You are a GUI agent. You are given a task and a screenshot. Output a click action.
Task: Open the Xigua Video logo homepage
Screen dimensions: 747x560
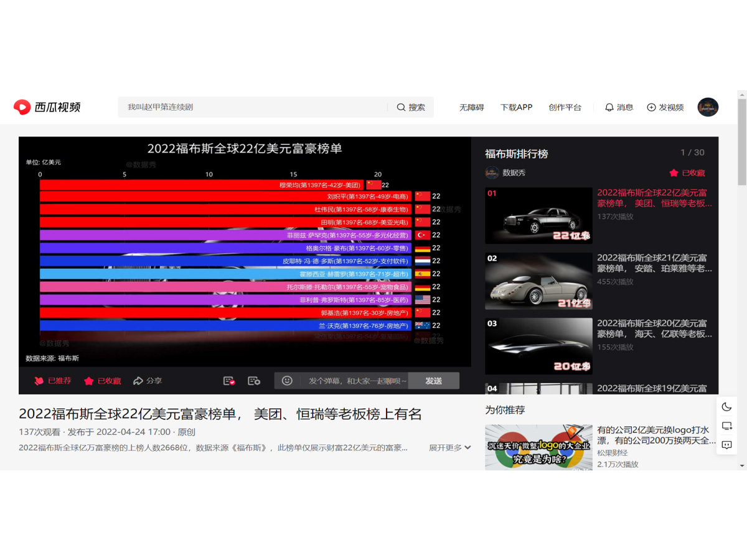coord(47,107)
